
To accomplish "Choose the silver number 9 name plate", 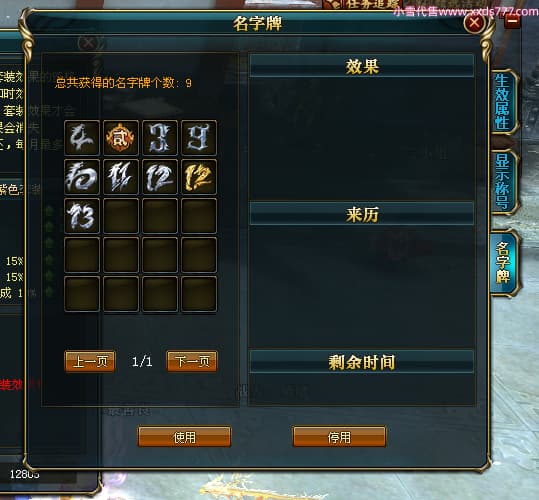I will pyautogui.click(x=199, y=138).
